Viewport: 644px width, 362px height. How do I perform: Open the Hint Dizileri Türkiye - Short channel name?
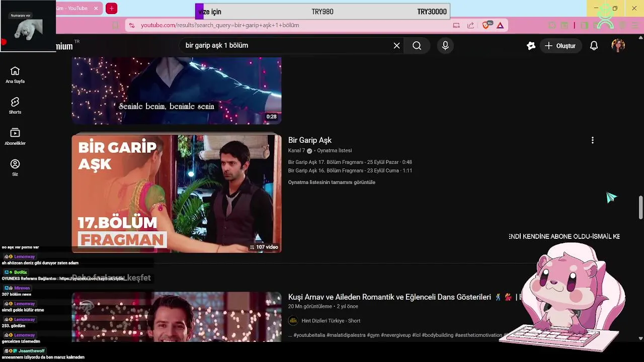click(x=331, y=321)
